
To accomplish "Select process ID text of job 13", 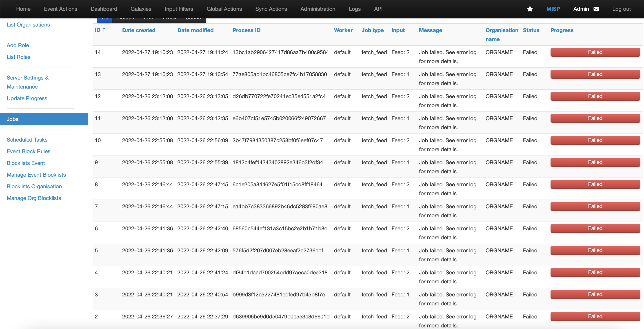I will (x=280, y=75).
